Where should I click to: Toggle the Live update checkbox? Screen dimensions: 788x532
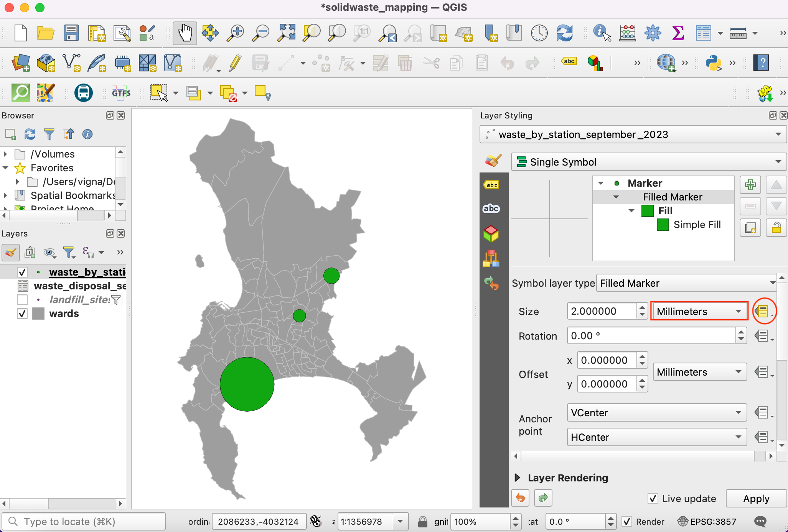click(x=653, y=498)
